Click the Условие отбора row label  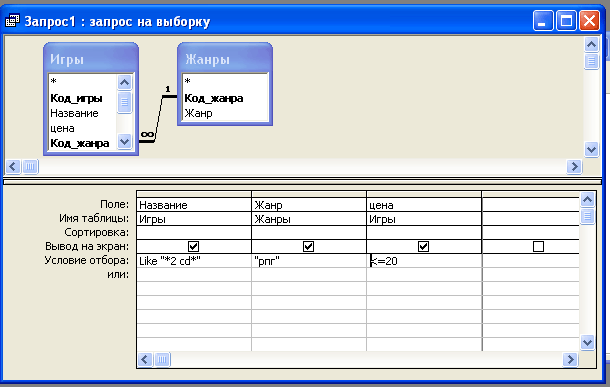86,260
